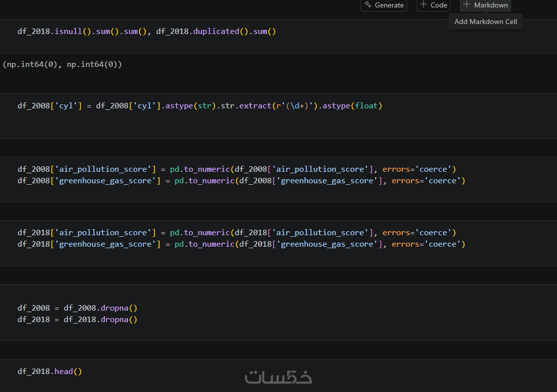Click the df_2018 air_pollution_score to_numeric line
This screenshot has height=392, width=557.
[236, 233]
